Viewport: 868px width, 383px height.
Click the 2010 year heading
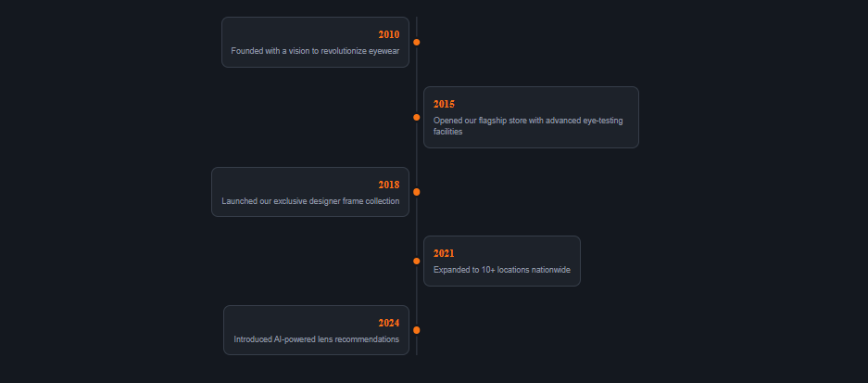pyautogui.click(x=388, y=35)
